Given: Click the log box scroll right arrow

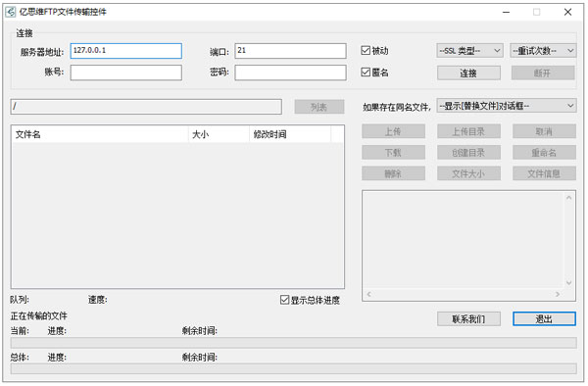Looking at the screenshot, I should pos(558,294).
